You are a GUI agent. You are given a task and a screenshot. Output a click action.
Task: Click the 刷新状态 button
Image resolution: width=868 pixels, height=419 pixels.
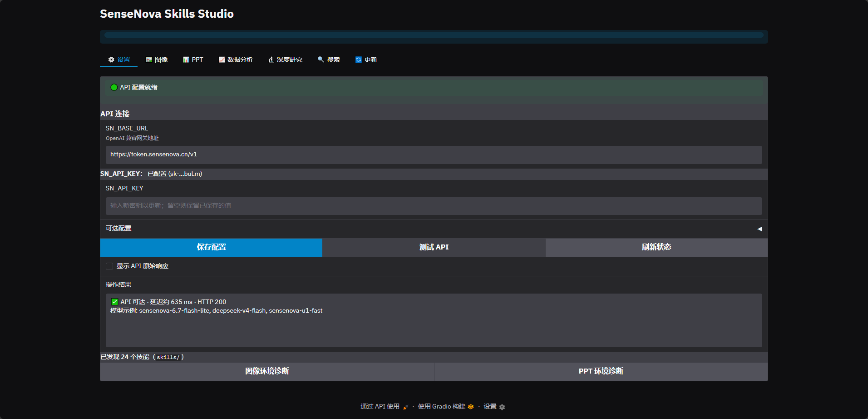point(656,247)
